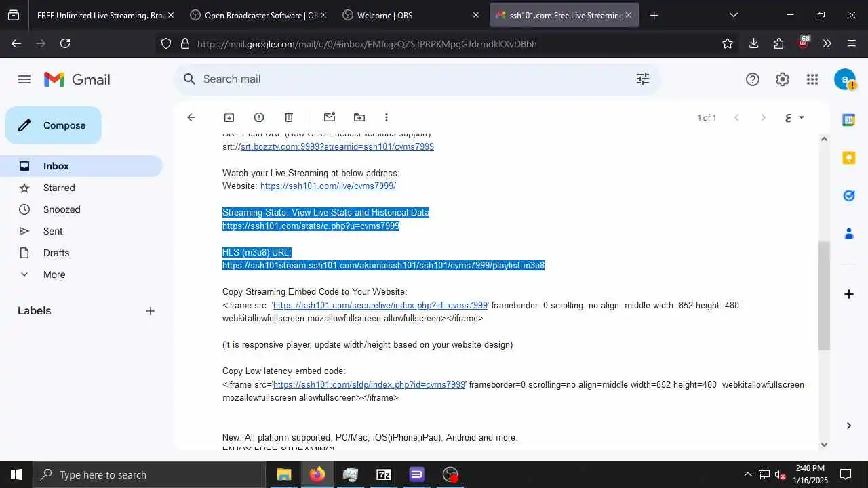Open more email actions menu
Viewport: 868px width, 488px height.
387,117
